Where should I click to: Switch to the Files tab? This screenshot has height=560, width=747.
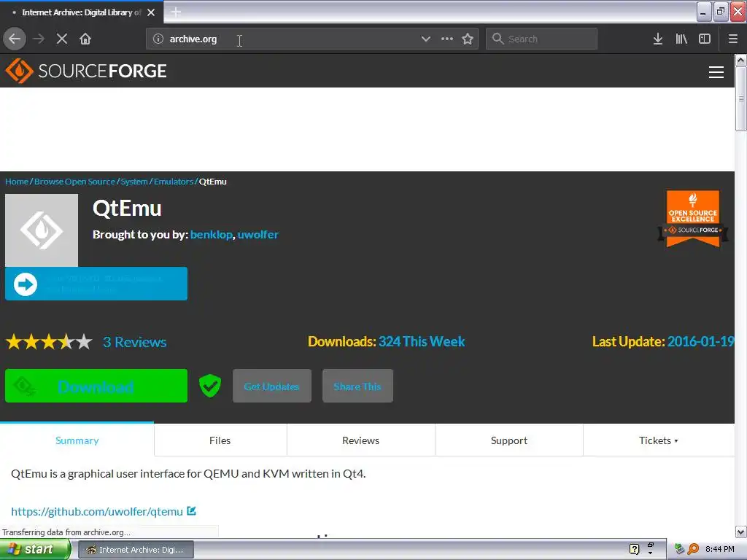(220, 440)
